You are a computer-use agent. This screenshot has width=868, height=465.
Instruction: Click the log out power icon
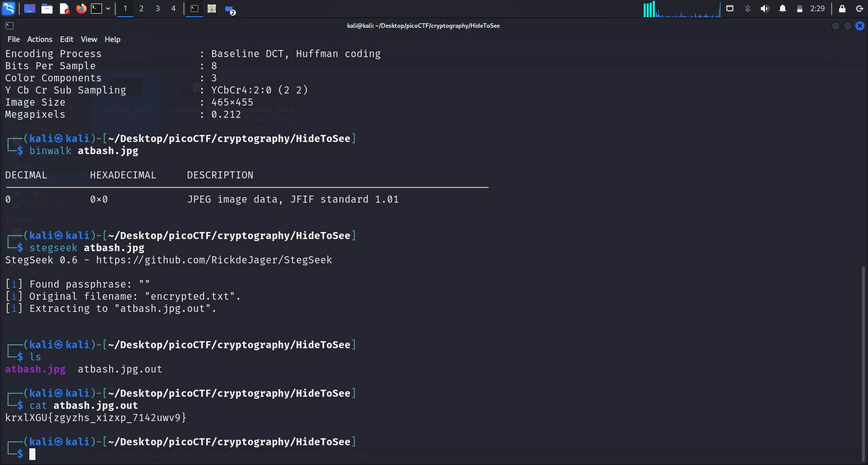pyautogui.click(x=859, y=9)
